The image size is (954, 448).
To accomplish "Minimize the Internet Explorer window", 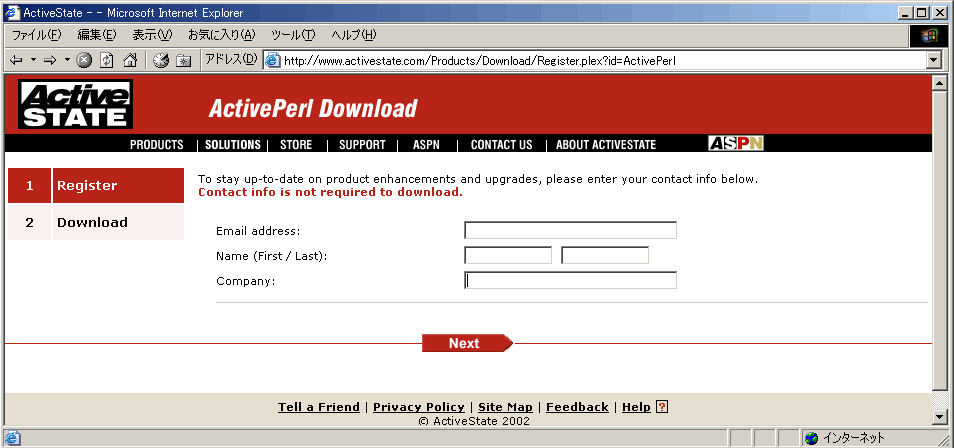I will tap(906, 12).
